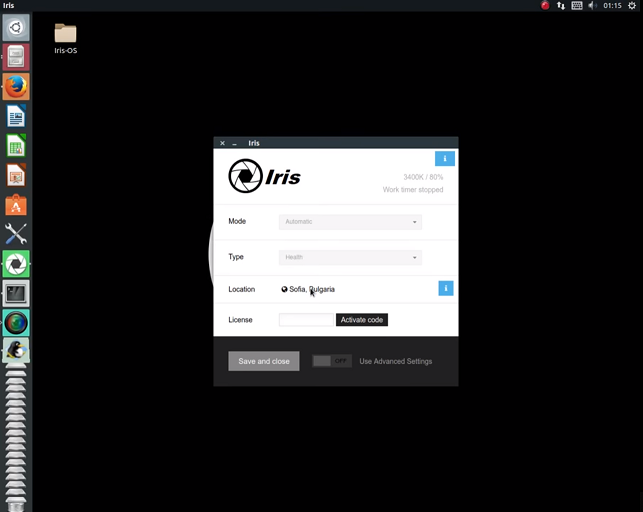Click the Sofia, Bulgaria location text
Viewport: 643px width, 512px height.
(x=312, y=289)
